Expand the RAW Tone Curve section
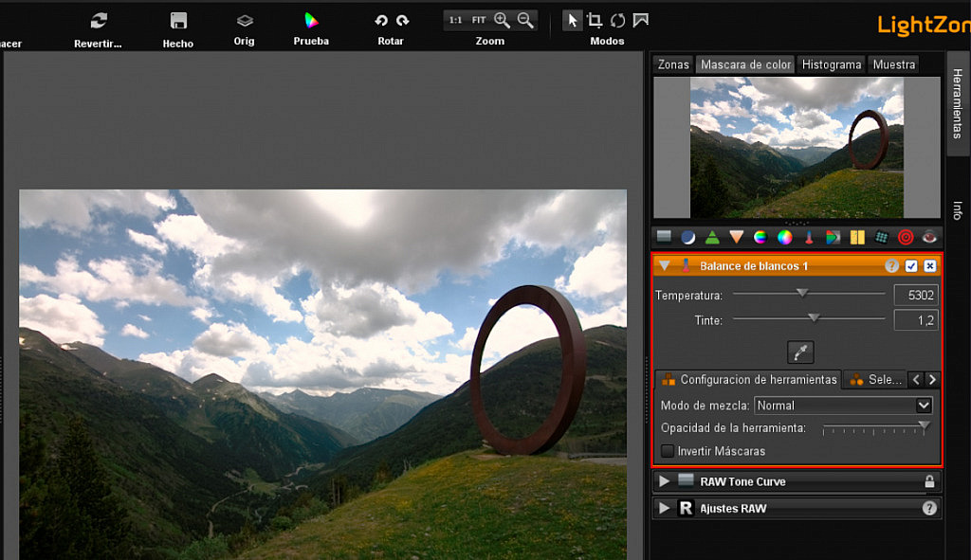 click(664, 481)
